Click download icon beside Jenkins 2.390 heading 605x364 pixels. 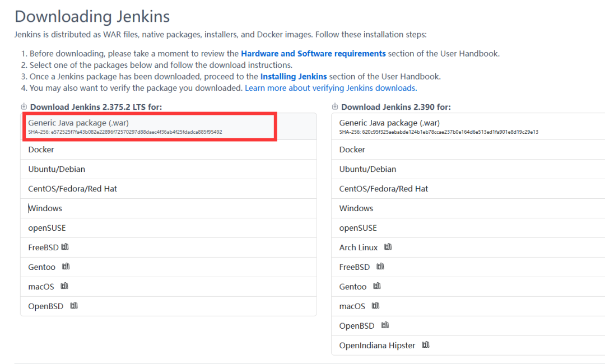pos(335,106)
